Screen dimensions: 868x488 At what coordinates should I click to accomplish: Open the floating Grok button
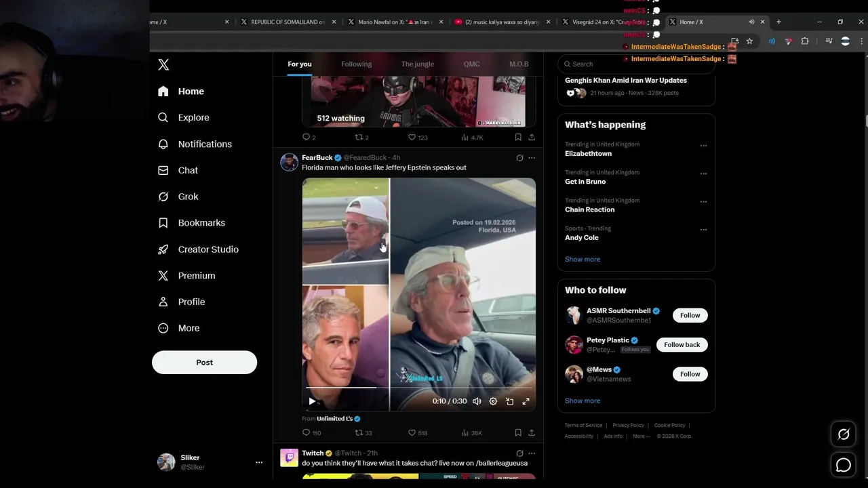pos(844,435)
